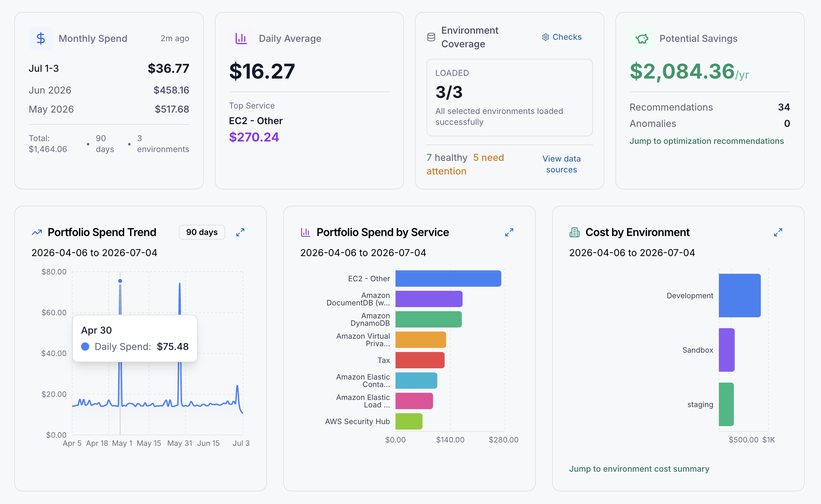Click the LOADED 3/3 value
The height and width of the screenshot is (504, 821).
[449, 92]
